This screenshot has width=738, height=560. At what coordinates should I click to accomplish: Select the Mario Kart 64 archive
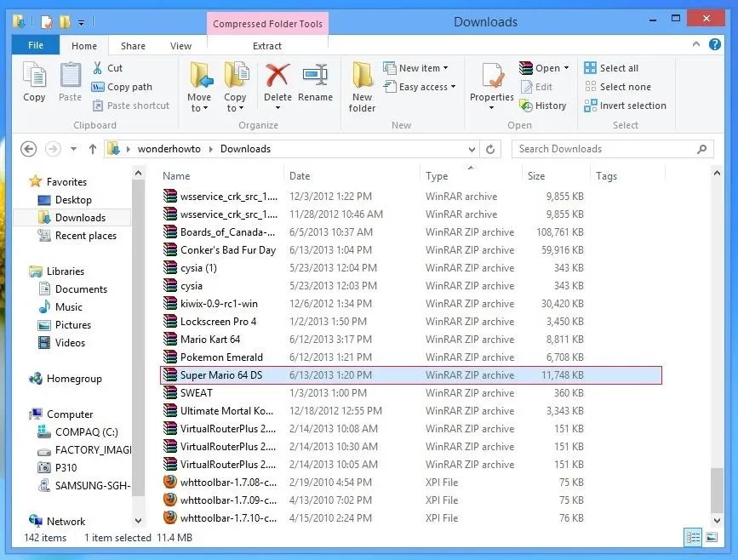click(x=411, y=340)
